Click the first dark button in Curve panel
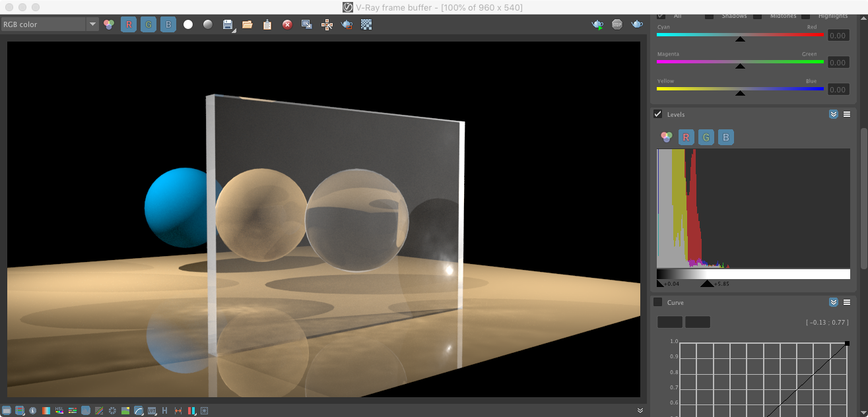This screenshot has height=417, width=868. pos(670,322)
